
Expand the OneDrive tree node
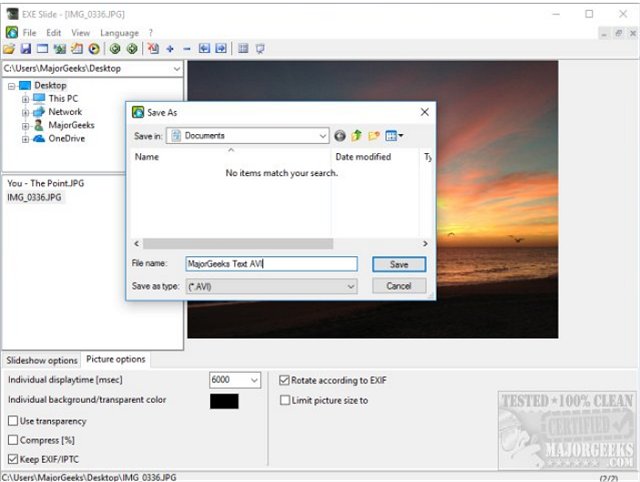coord(25,140)
